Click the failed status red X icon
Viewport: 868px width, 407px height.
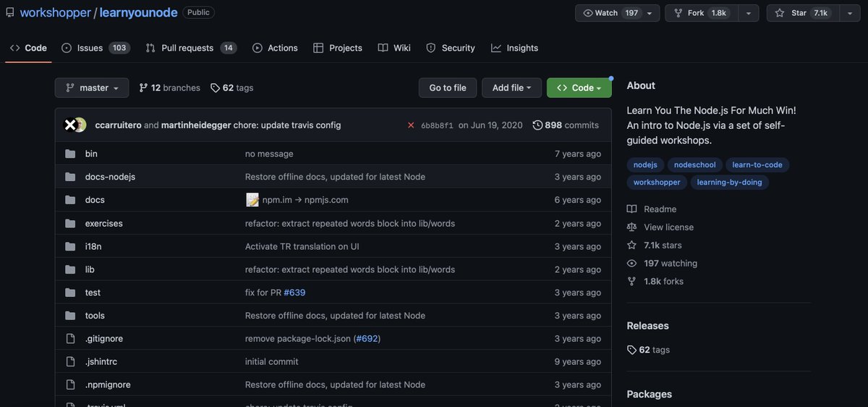(411, 125)
